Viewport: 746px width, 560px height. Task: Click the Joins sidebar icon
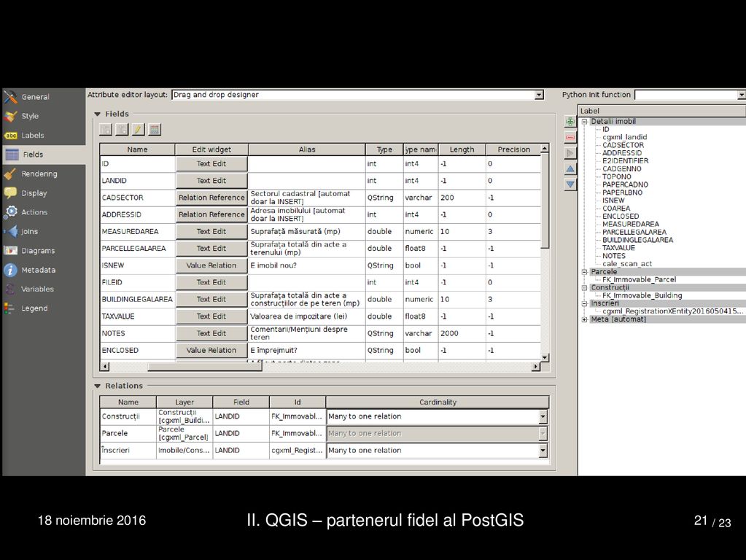(x=10, y=231)
